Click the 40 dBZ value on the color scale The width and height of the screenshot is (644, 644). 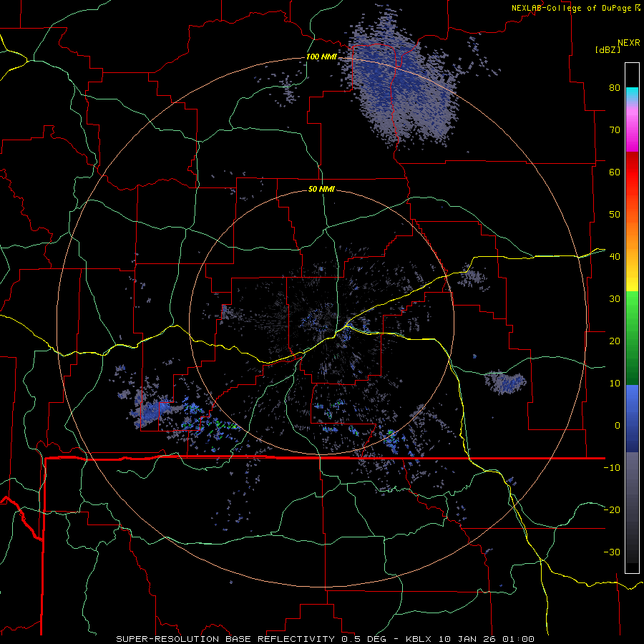(615, 257)
